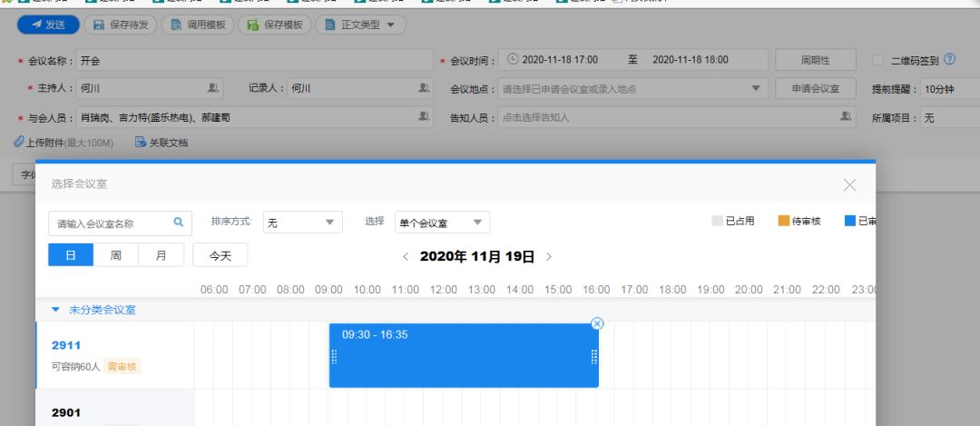980x426 pixels.
Task: Enable the 二维码签到 checkbox
Action: click(x=877, y=60)
